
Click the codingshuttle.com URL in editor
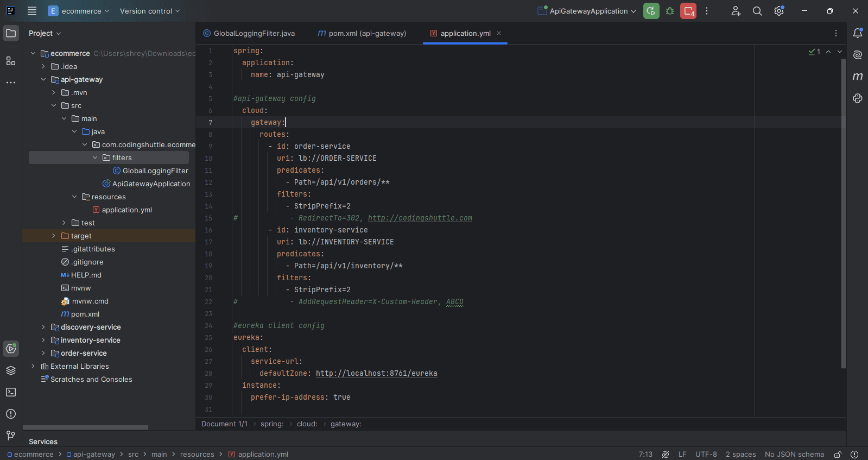pos(420,218)
